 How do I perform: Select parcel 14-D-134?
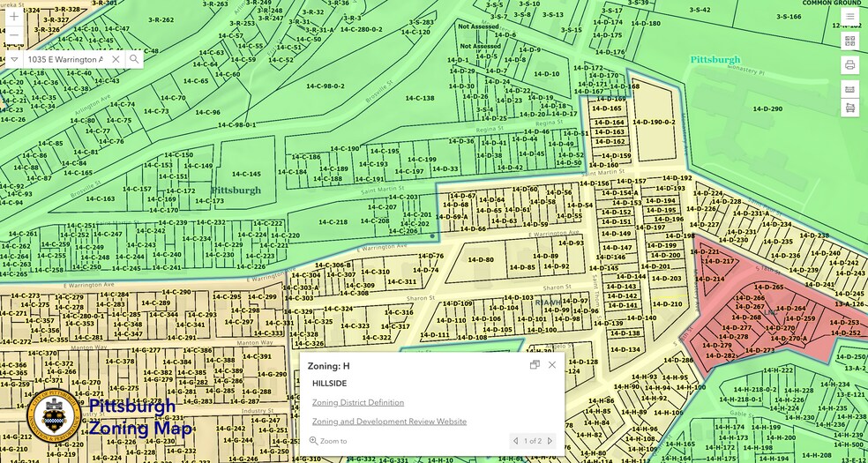(626, 349)
